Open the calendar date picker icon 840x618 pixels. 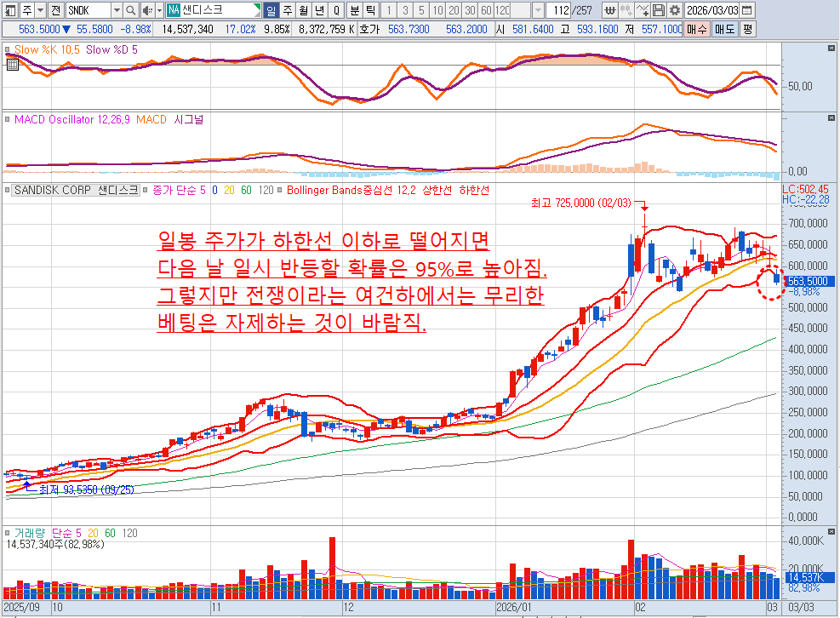[746, 10]
